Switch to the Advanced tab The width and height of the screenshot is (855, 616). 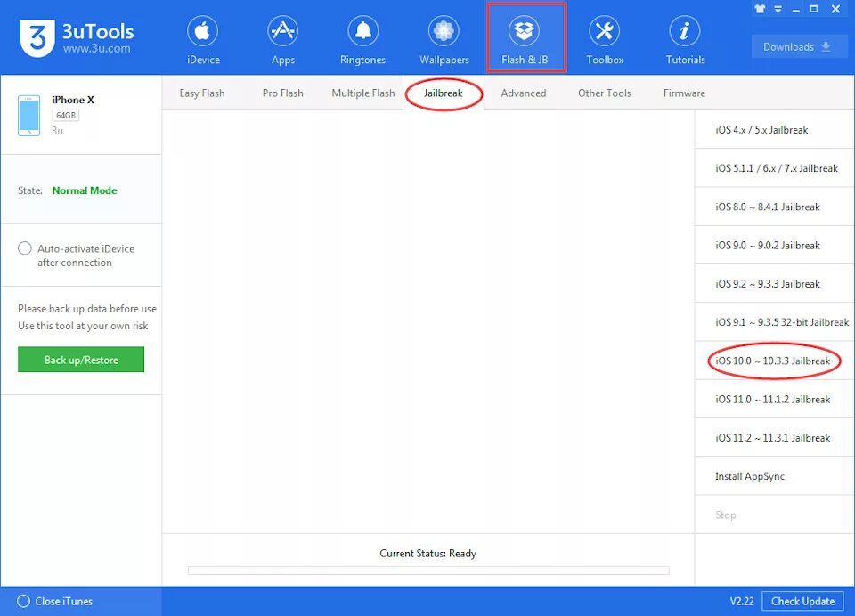524,93
